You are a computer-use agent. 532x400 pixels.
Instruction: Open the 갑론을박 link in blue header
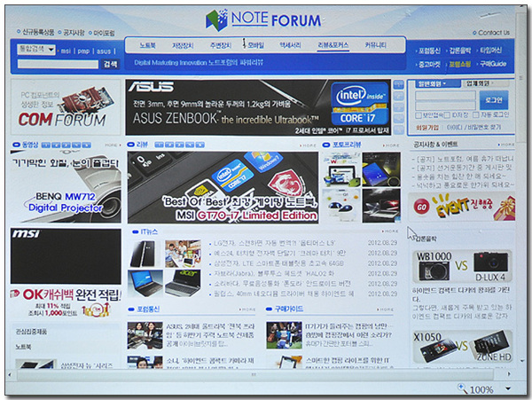[x=458, y=51]
